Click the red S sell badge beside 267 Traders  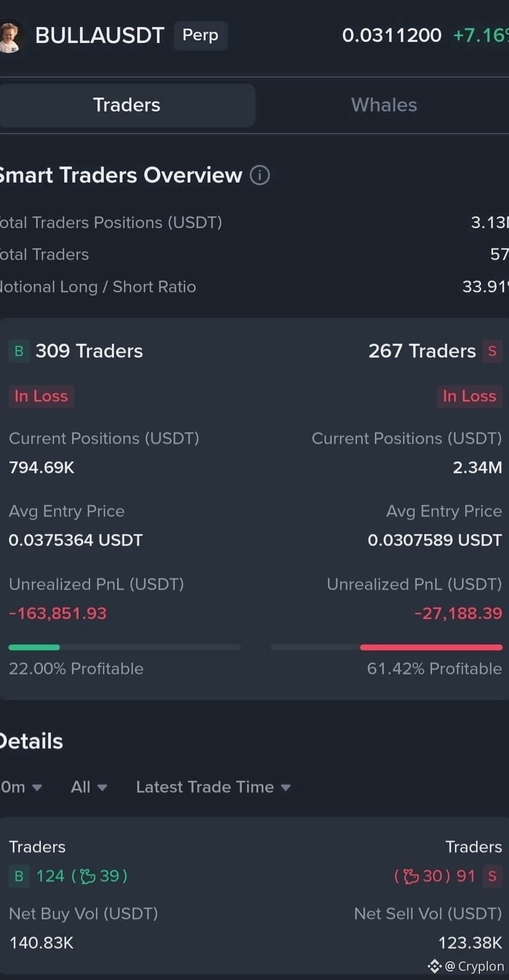point(492,351)
